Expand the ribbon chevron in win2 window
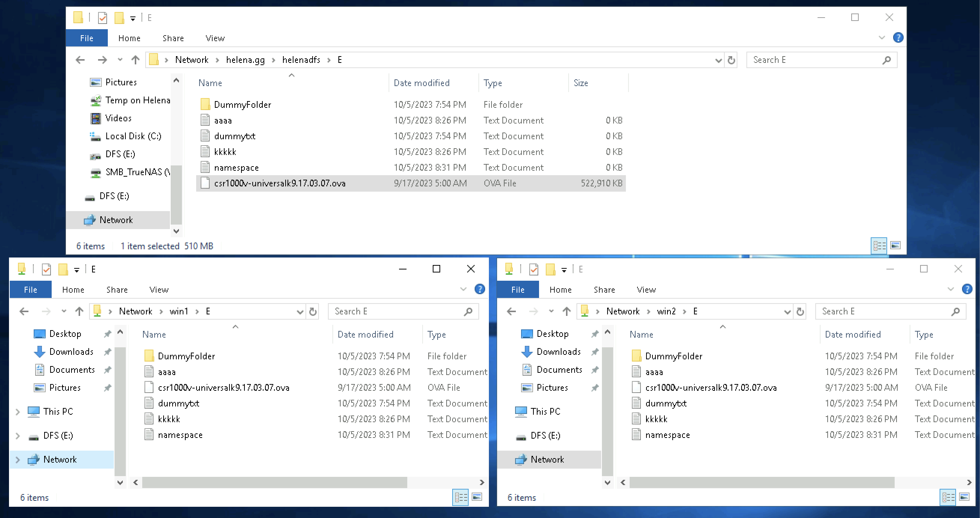This screenshot has width=980, height=518. (x=950, y=289)
